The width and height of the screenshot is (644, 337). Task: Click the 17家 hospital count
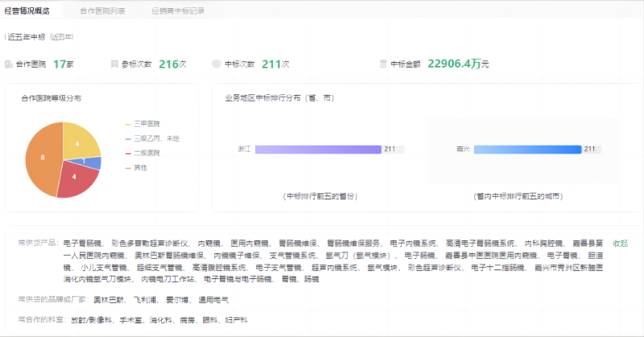64,64
